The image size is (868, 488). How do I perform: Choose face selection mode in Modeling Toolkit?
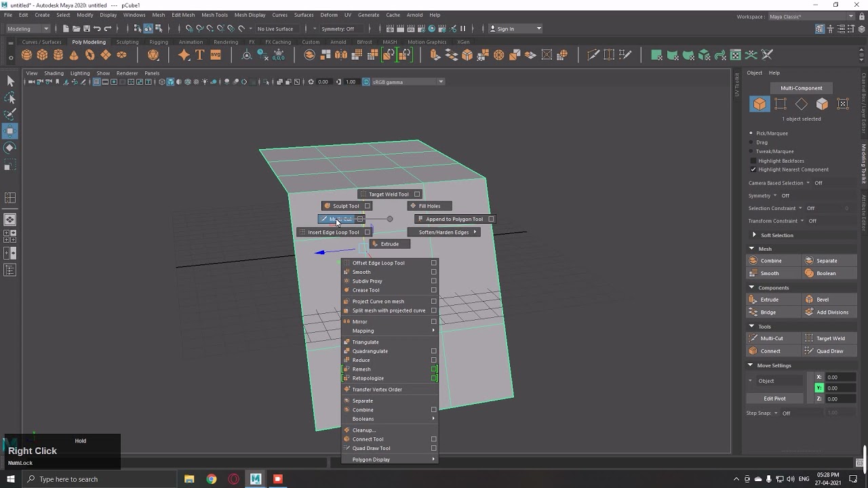coord(822,104)
